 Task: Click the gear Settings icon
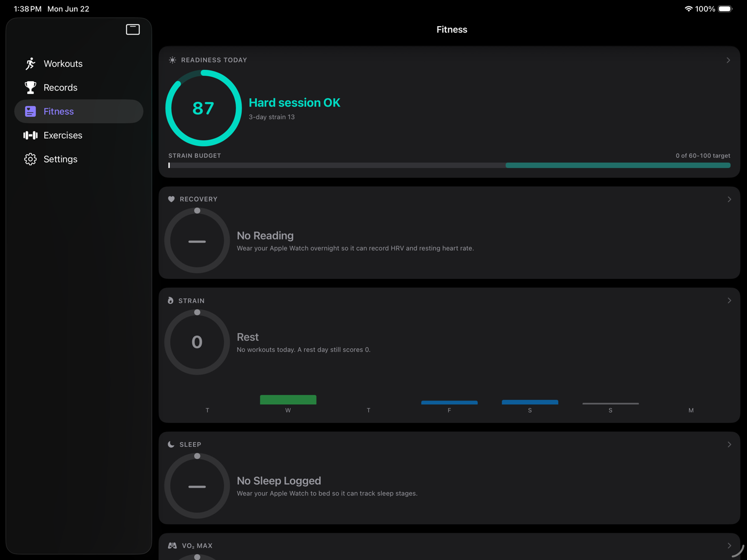[x=30, y=159]
